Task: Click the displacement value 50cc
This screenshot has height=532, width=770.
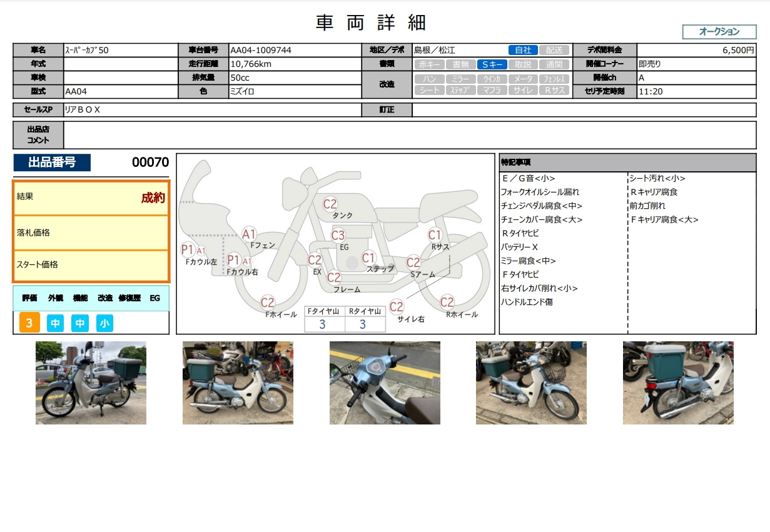Action: [240, 78]
